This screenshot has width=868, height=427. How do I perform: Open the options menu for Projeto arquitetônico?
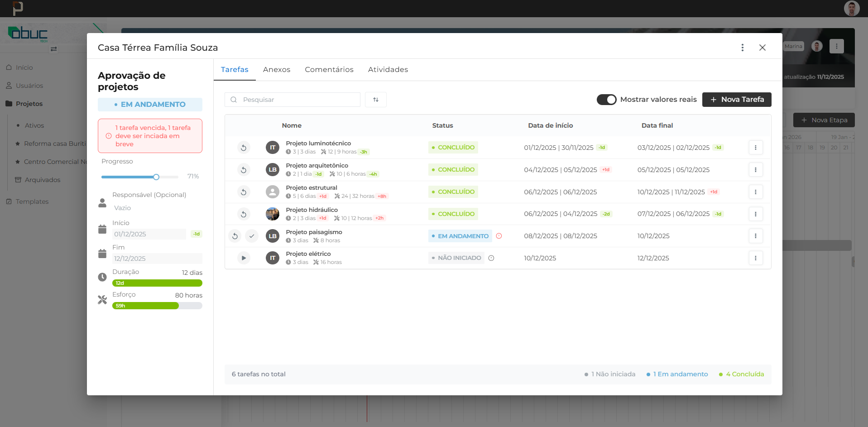coord(755,170)
